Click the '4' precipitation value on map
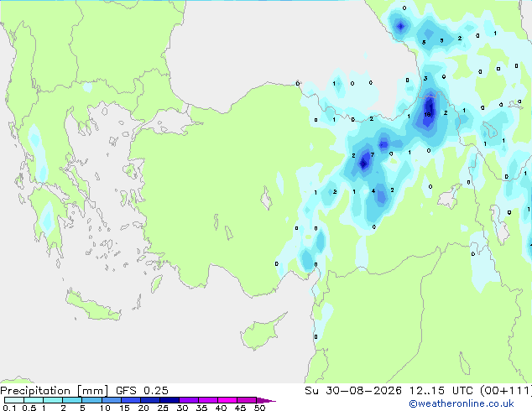The image size is (532, 411). [373, 191]
